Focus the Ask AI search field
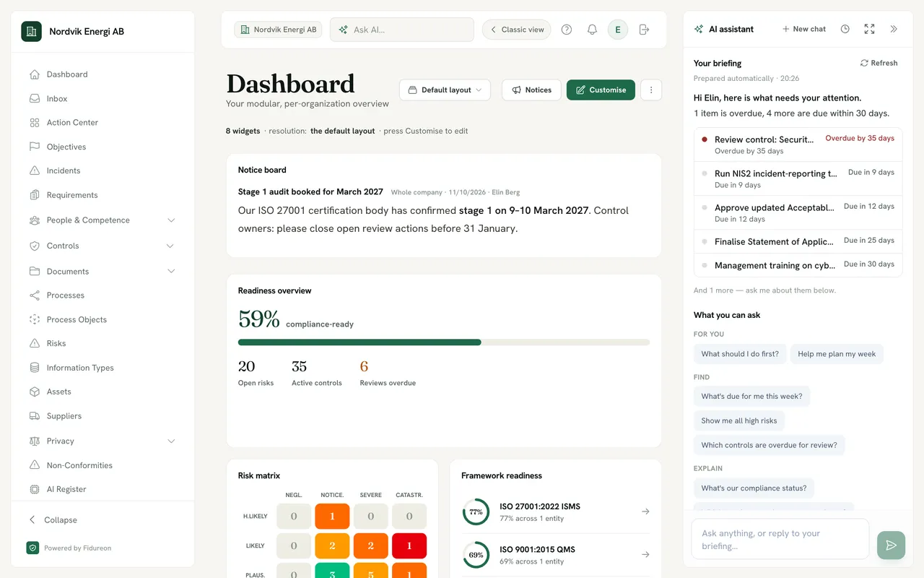This screenshot has width=924, height=578. click(402, 30)
